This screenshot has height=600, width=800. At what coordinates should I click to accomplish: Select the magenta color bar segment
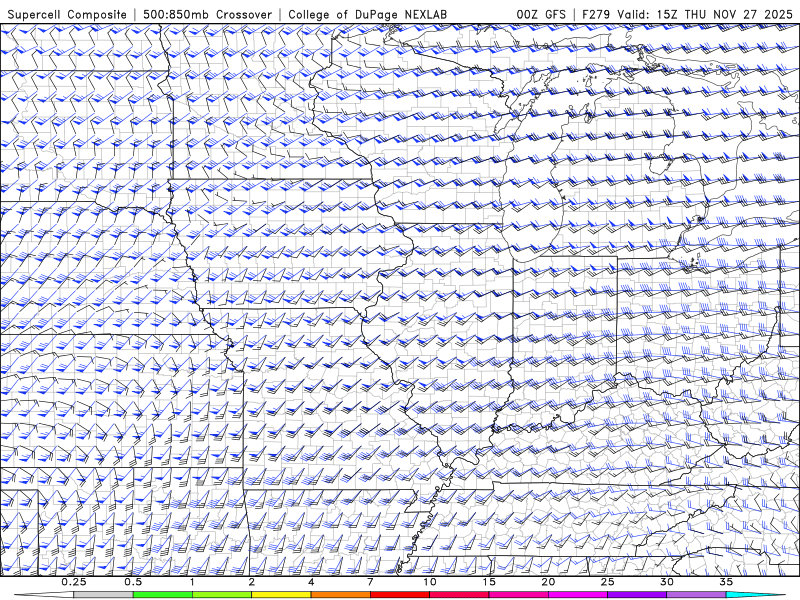click(x=578, y=595)
